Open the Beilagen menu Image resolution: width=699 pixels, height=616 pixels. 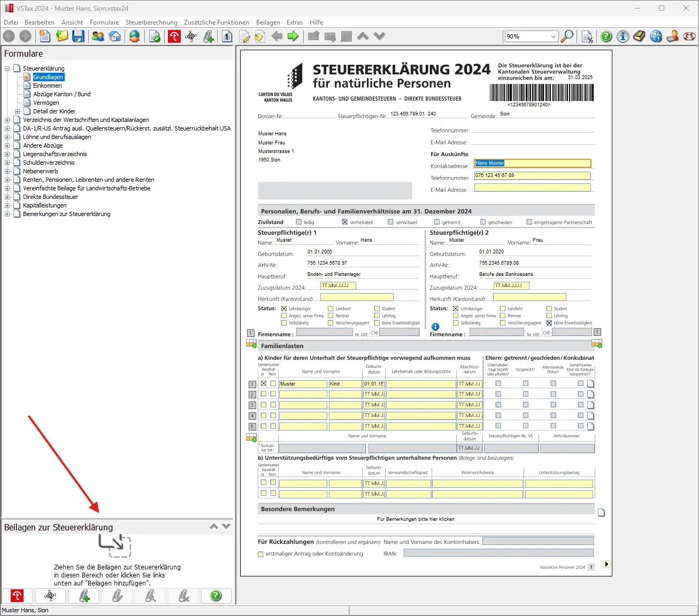pyautogui.click(x=268, y=22)
